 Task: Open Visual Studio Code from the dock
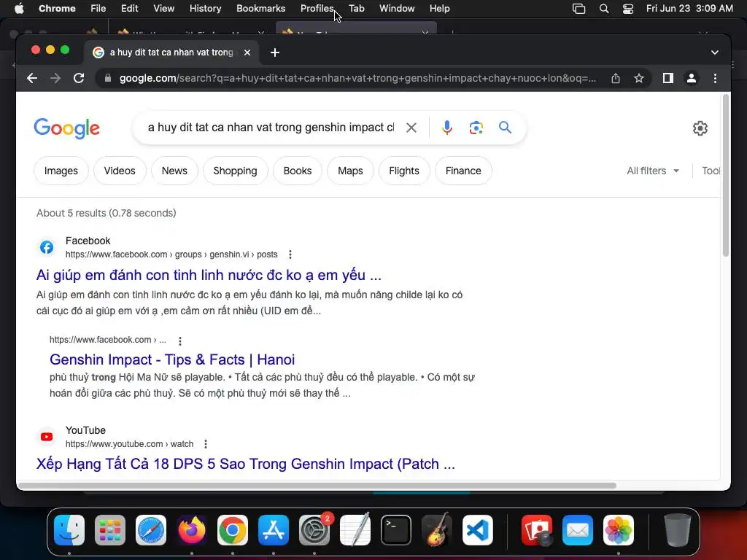[x=477, y=530]
